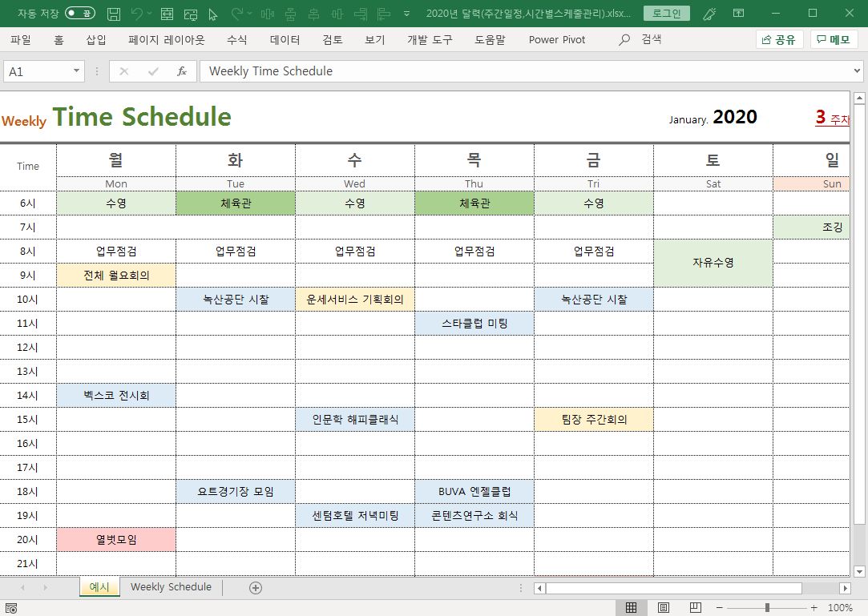Open the 도움말 tab
The image size is (868, 616).
coord(490,40)
